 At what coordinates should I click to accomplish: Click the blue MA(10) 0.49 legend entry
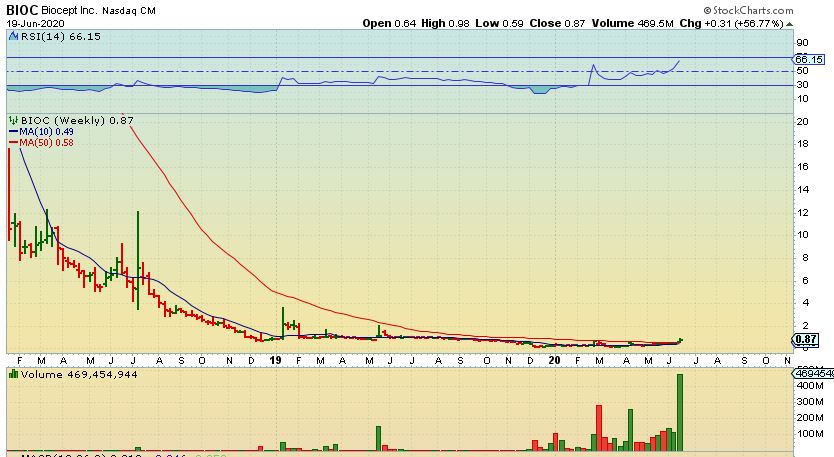[41, 131]
